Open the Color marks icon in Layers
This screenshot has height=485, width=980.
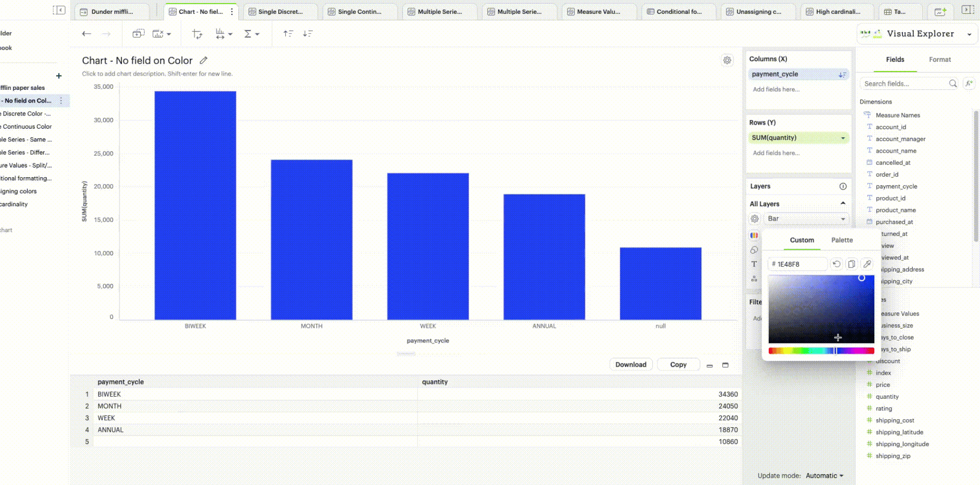(754, 235)
